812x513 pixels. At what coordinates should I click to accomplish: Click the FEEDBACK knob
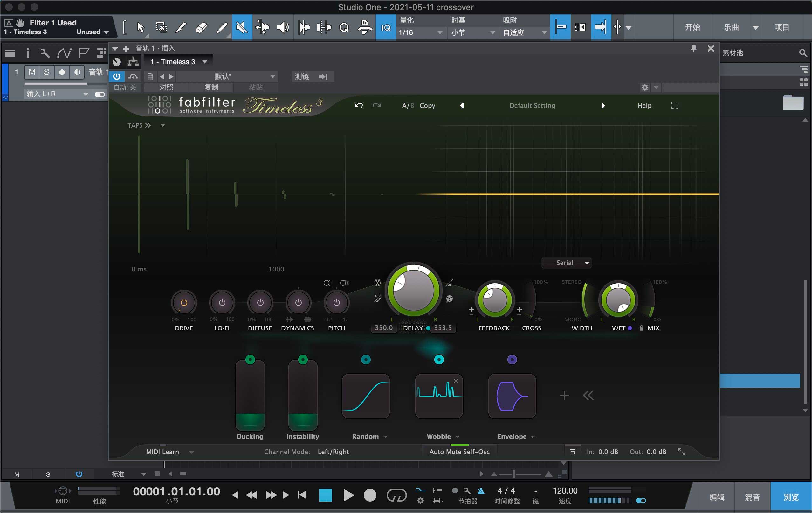pyautogui.click(x=495, y=299)
